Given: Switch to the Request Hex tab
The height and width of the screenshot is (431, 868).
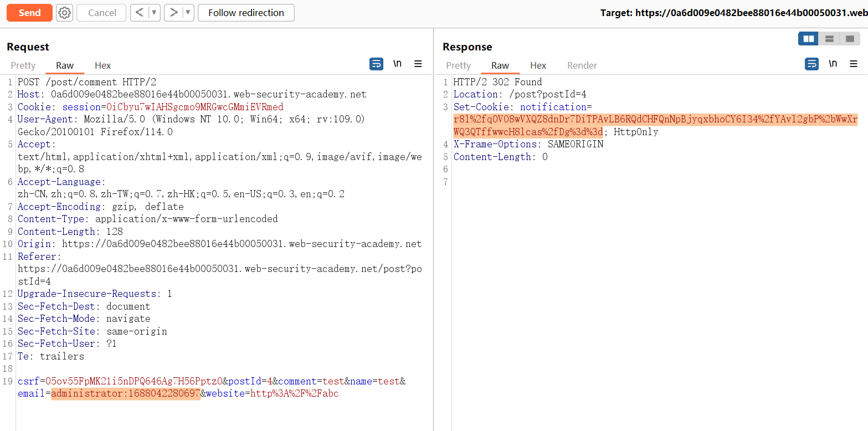Looking at the screenshot, I should tap(102, 65).
